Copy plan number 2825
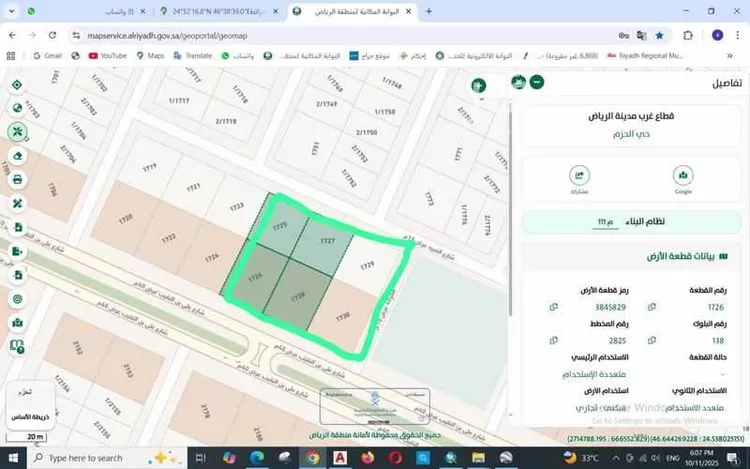 [553, 340]
